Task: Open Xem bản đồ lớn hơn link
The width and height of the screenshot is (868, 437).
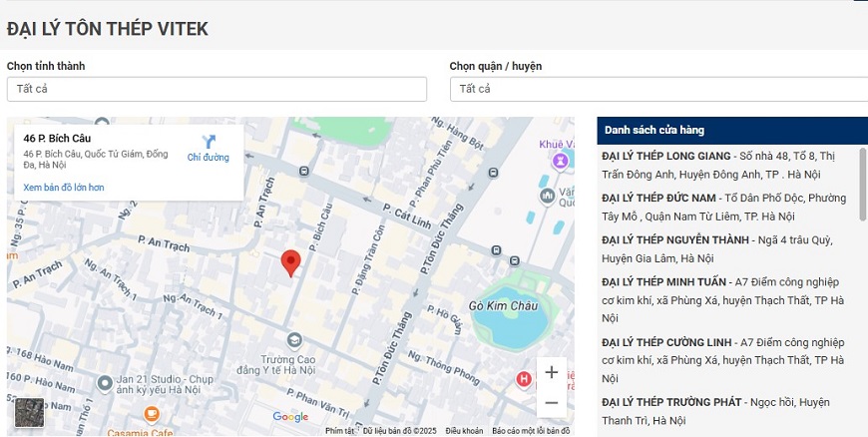Action: click(x=64, y=188)
